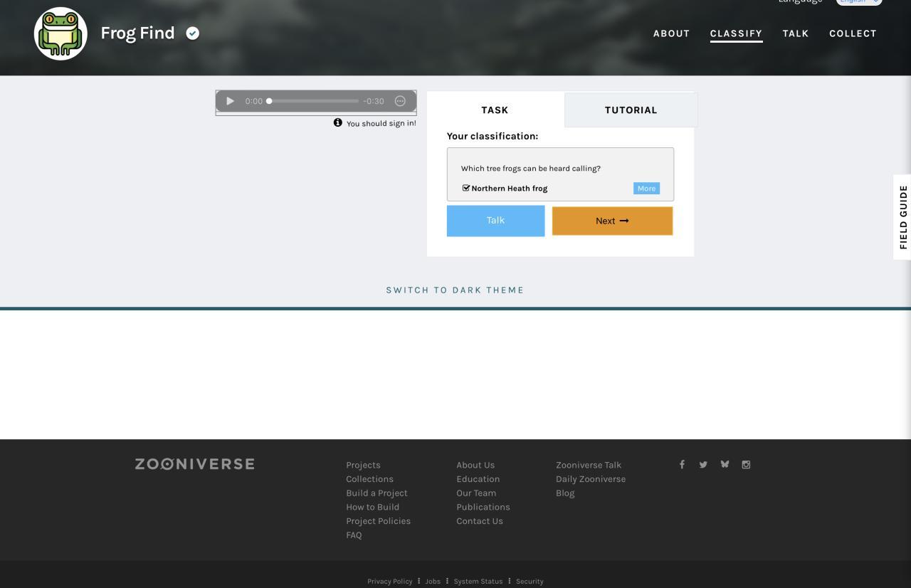911x588 pixels.
Task: Open Project Policies link
Action: [378, 521]
